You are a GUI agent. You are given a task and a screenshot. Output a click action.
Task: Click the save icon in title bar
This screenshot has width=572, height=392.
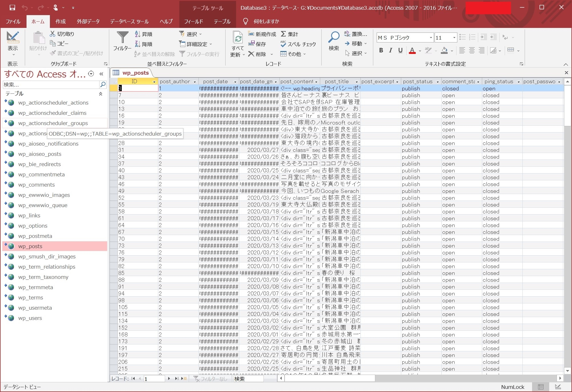click(12, 8)
